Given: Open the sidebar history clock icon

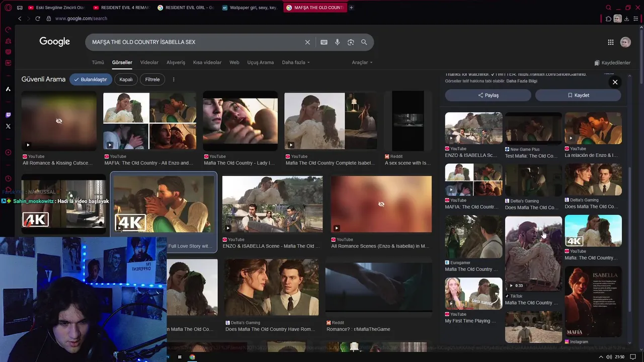Looking at the screenshot, I should [x=8, y=178].
